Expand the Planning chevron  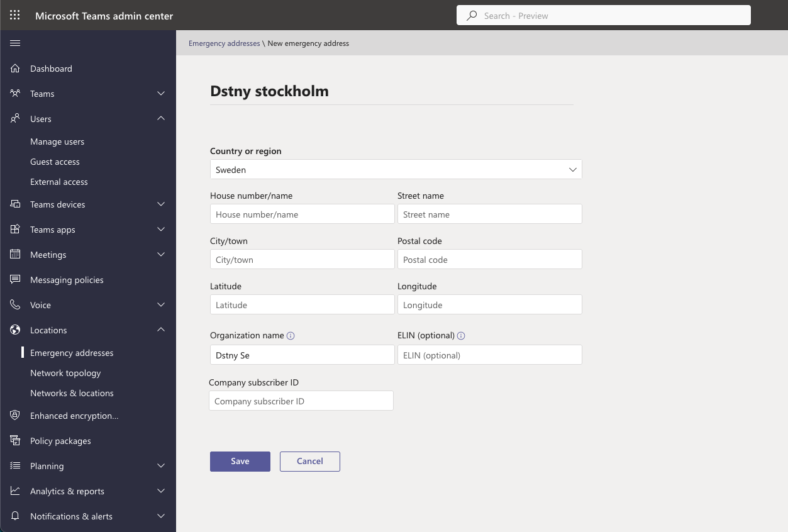[161, 466]
